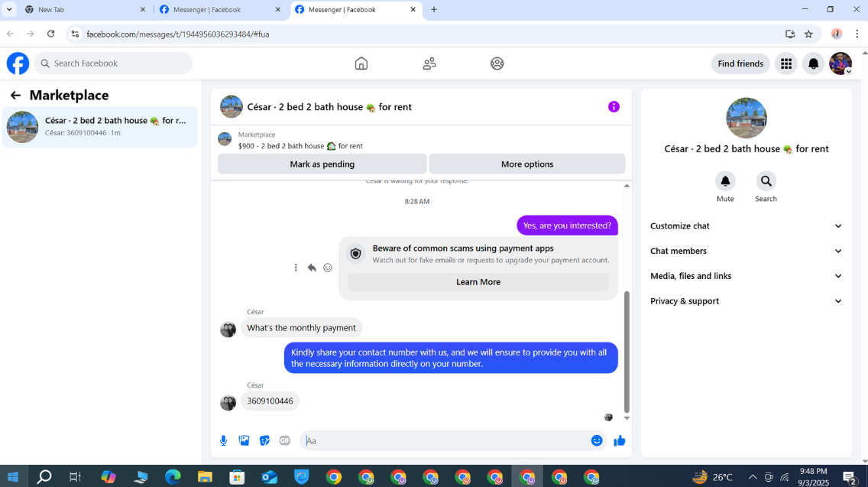
Task: Open the house thumbnail in right panel
Action: point(747,118)
